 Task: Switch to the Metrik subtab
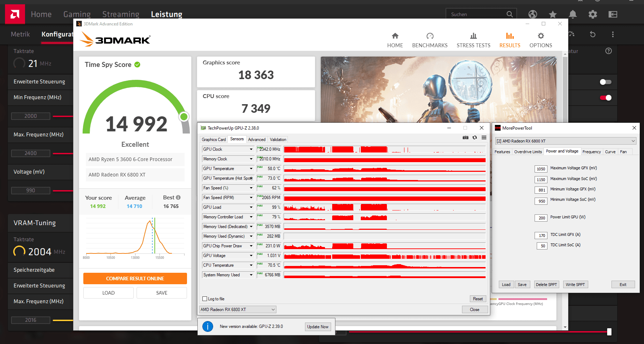[20, 34]
